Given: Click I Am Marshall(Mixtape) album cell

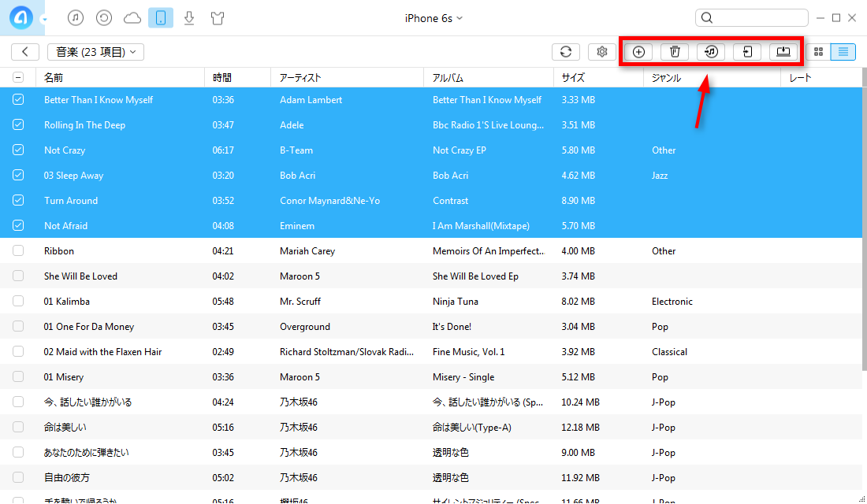Looking at the screenshot, I should [481, 225].
